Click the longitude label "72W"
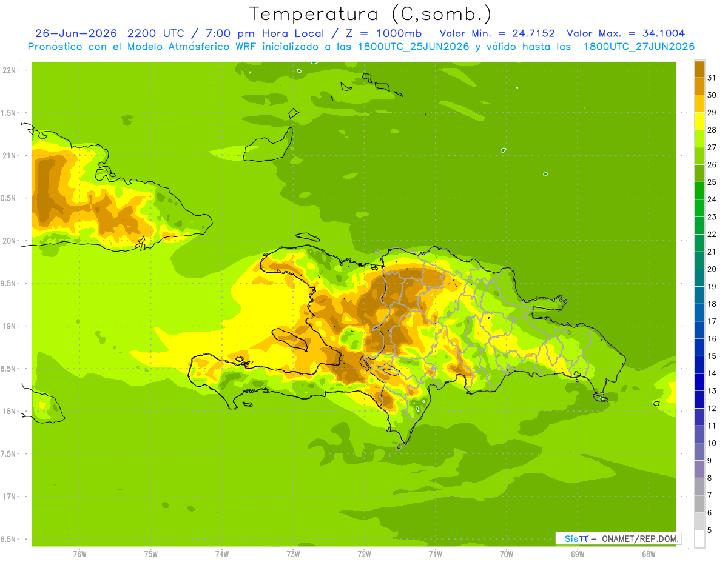The height and width of the screenshot is (562, 728). pos(364,554)
